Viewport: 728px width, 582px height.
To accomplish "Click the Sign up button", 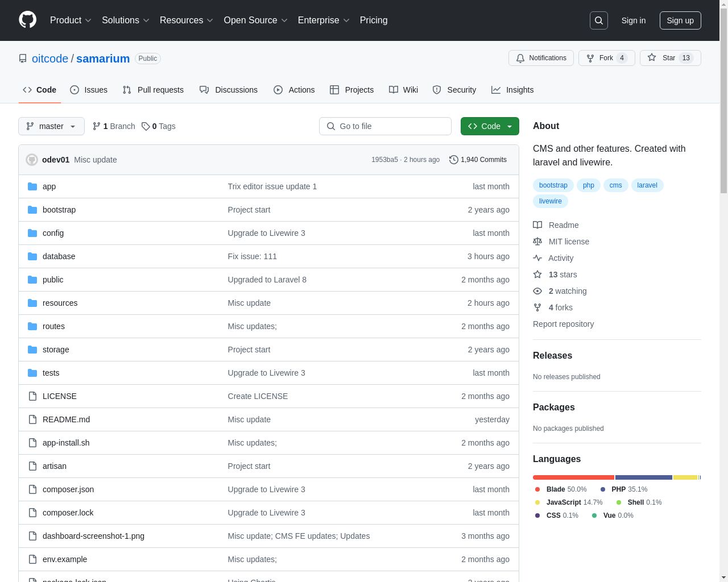I will coord(680,20).
